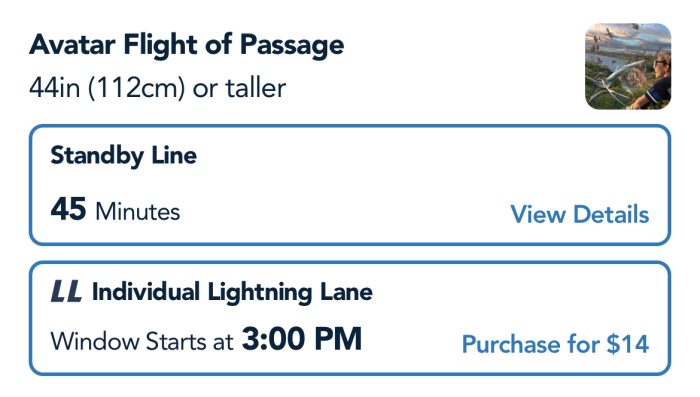Click the LL Lightning Lane logo icon

click(66, 291)
